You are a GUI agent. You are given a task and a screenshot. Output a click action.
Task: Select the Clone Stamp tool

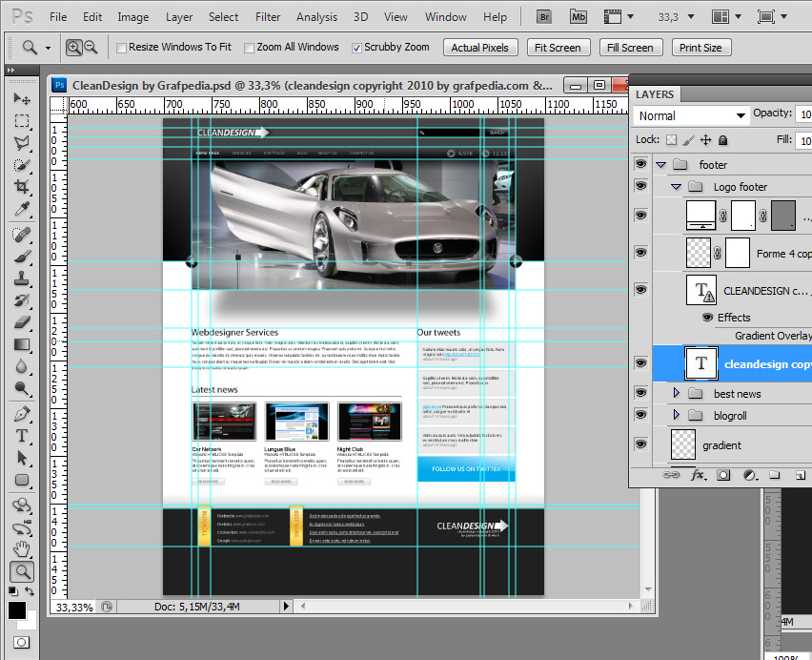pos(22,278)
